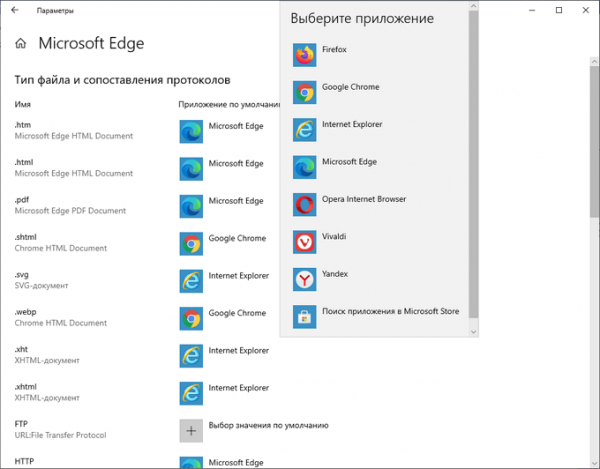The height and width of the screenshot is (469, 600).
Task: Click the Edge icon for .html
Action: pos(191,169)
